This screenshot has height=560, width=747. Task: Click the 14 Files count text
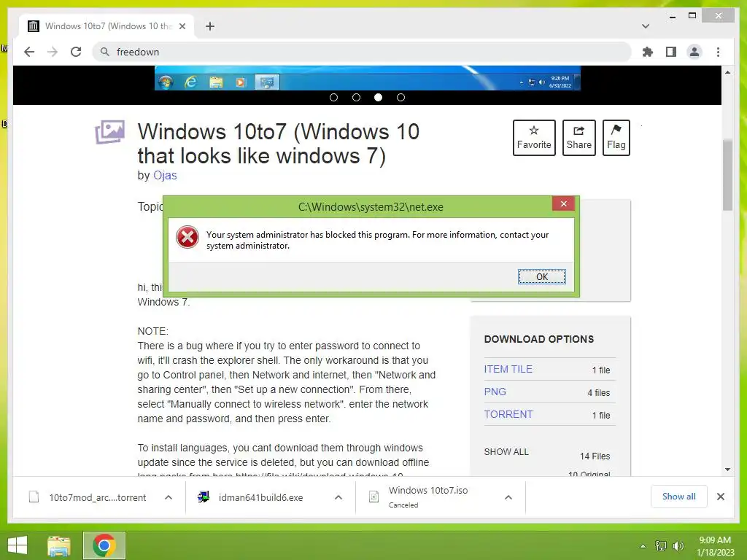tap(595, 456)
